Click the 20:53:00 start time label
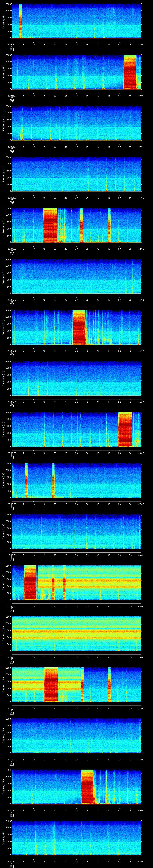Screen dimensions: 153x868 tap(12, 861)
